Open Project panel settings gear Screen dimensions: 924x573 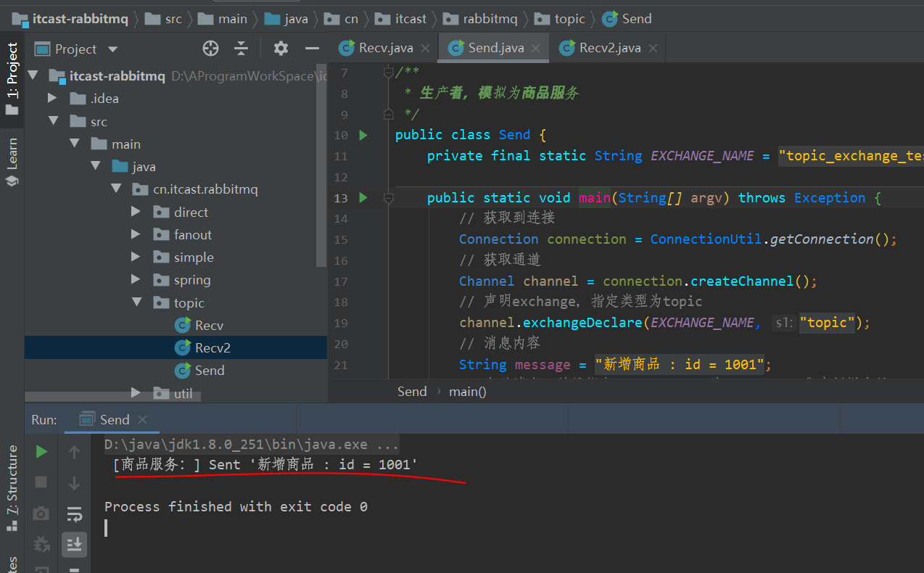click(281, 49)
